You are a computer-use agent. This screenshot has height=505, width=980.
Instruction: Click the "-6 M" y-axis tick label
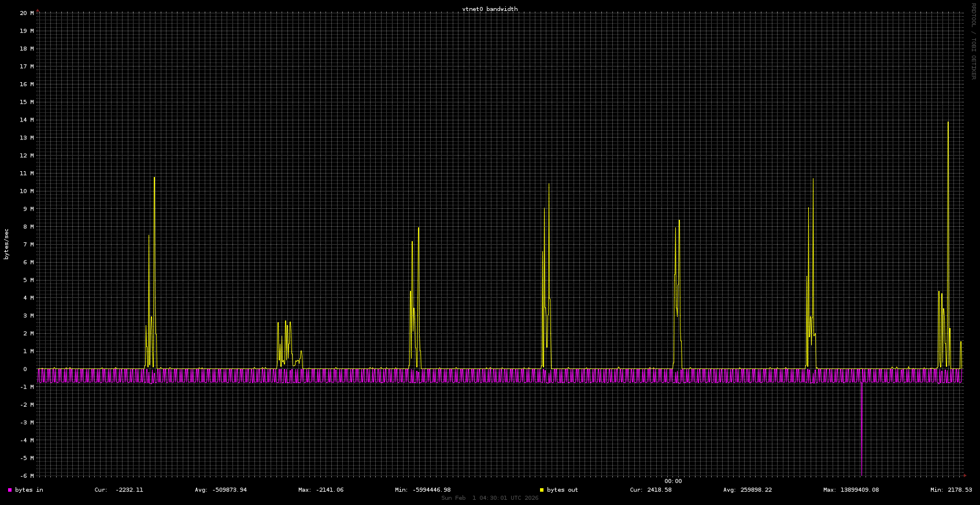coord(27,475)
